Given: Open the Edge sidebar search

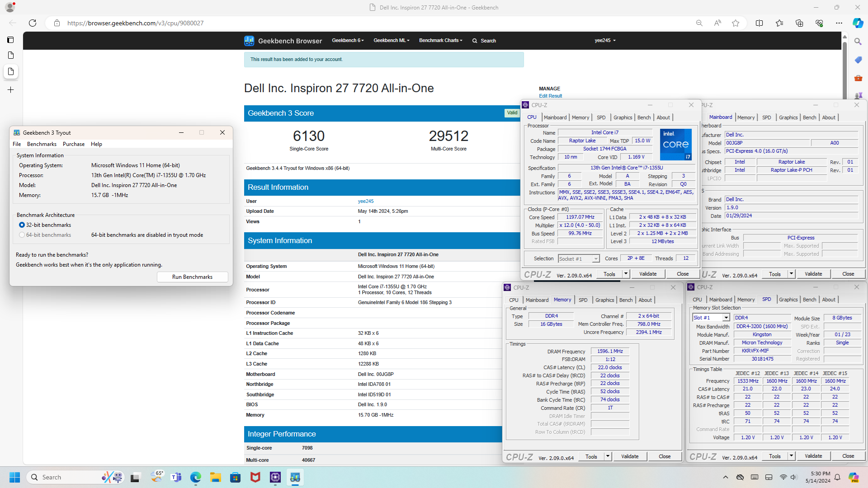Looking at the screenshot, I should (x=858, y=42).
